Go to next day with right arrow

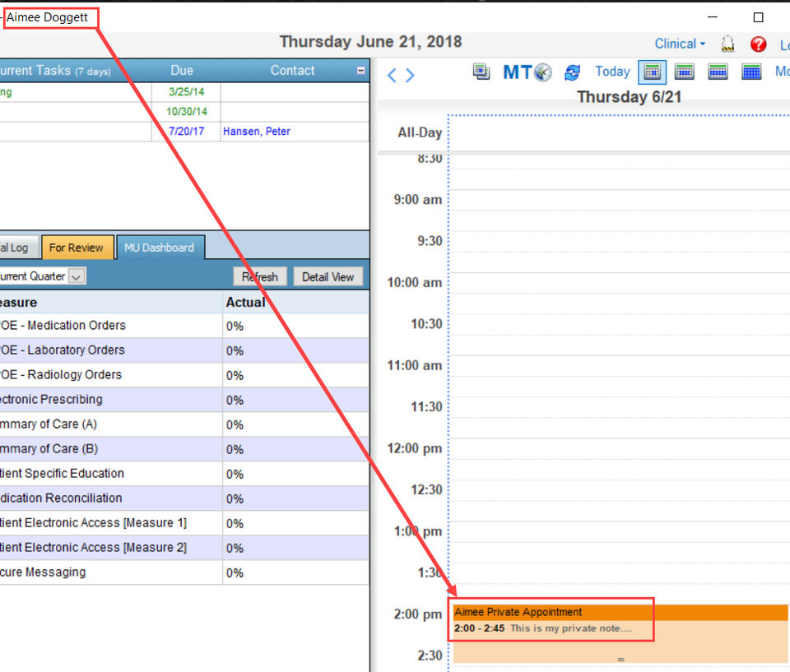[410, 75]
